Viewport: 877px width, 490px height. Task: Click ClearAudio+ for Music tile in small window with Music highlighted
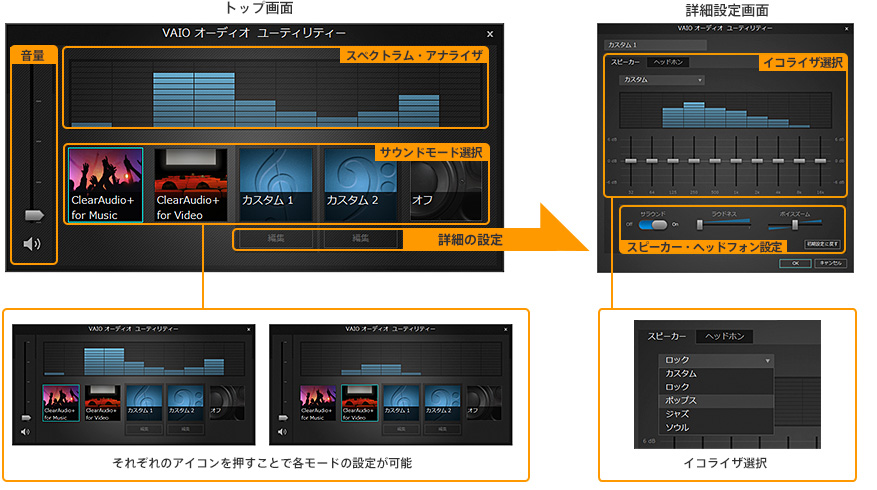point(61,403)
